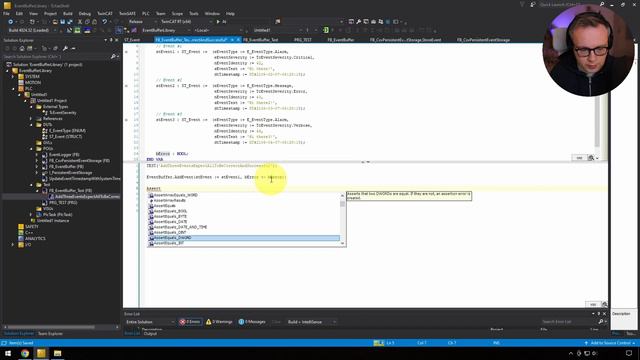The image size is (640, 360).
Task: Open the notifications icon in system tray
Action: (629, 353)
